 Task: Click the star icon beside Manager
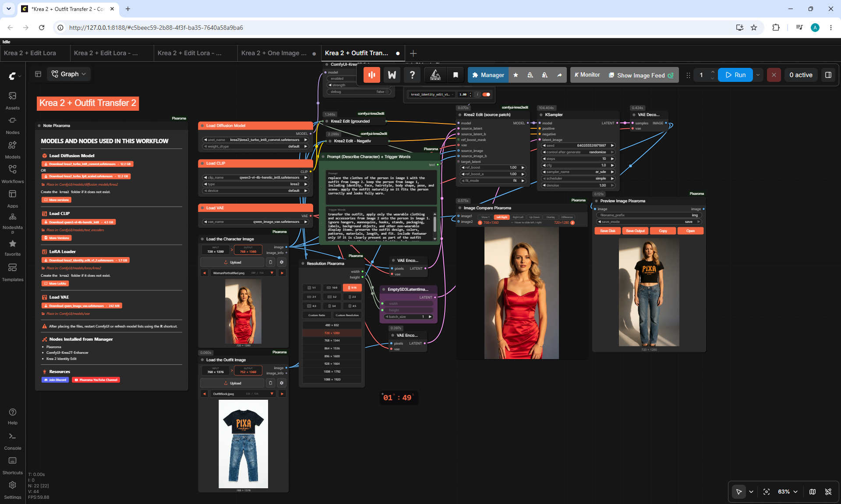pos(516,75)
